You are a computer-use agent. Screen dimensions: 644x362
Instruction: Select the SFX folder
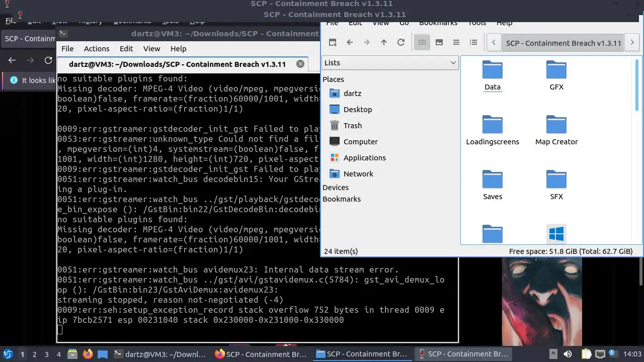(556, 186)
